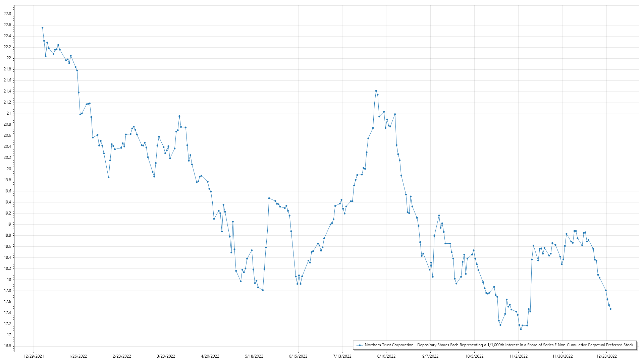
Task: Click the final data point near 17.47
Action: tap(610, 309)
